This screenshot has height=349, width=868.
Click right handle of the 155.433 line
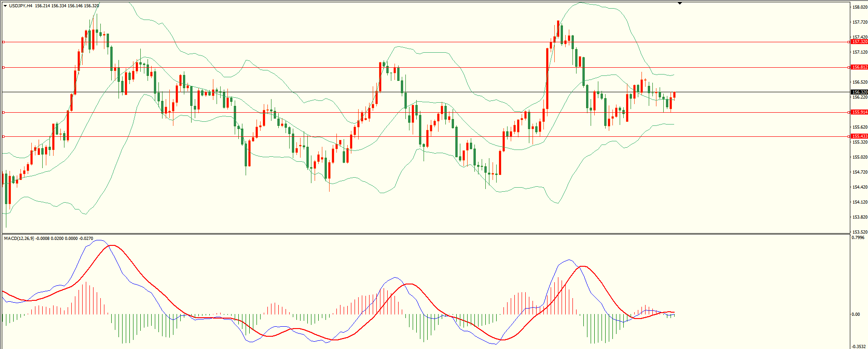click(849, 136)
